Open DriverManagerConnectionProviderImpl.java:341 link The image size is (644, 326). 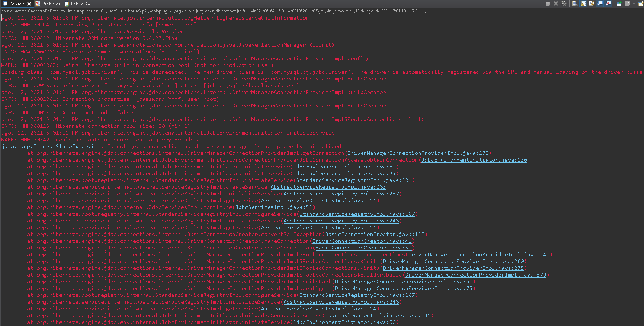(x=479, y=254)
